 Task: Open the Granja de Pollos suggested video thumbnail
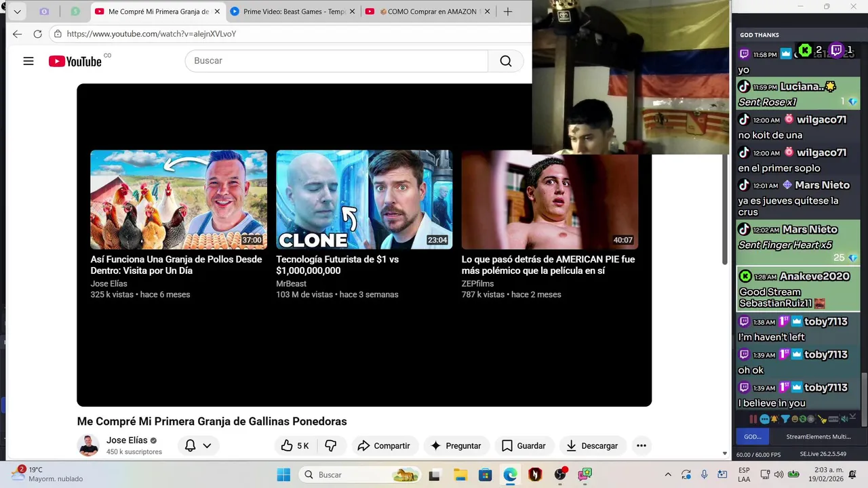(178, 199)
